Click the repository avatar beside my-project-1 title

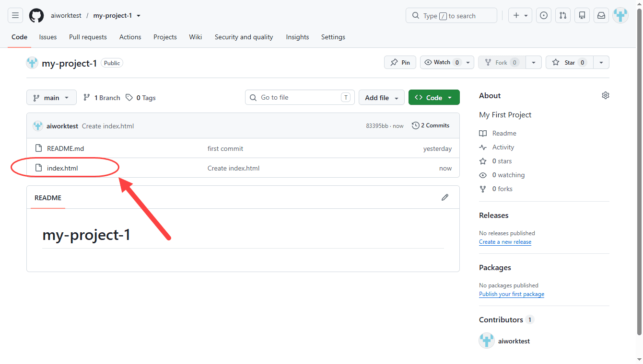tap(32, 63)
